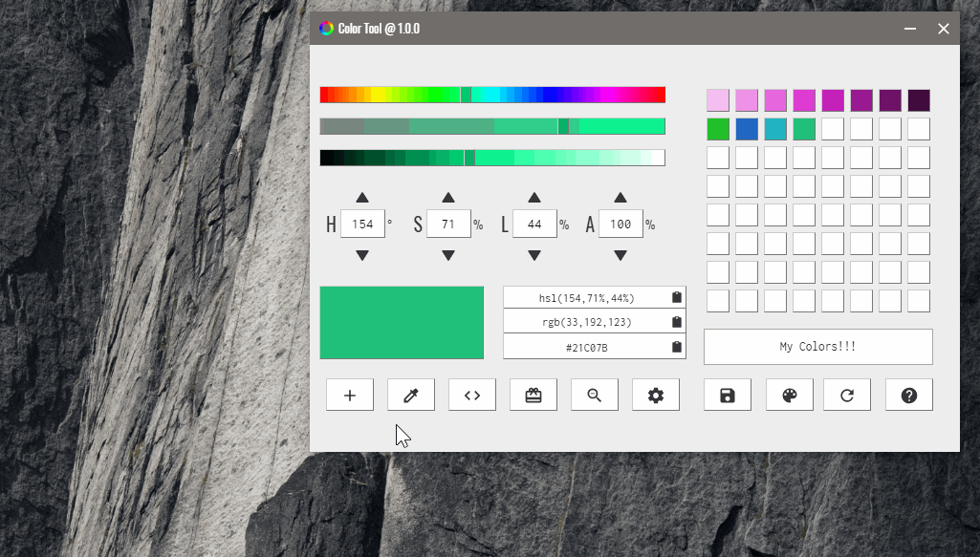980x557 pixels.
Task: Decrease saturation with the S down arrow
Action: click(x=448, y=255)
